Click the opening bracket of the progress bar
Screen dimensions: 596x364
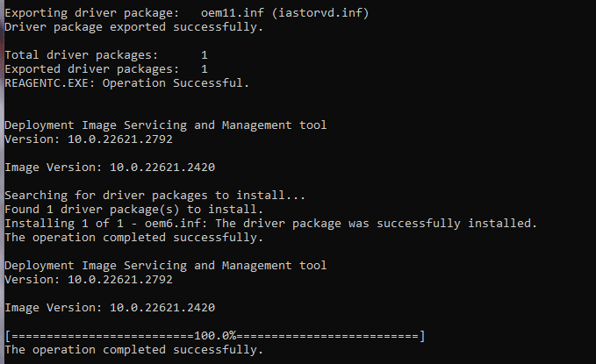click(8, 336)
